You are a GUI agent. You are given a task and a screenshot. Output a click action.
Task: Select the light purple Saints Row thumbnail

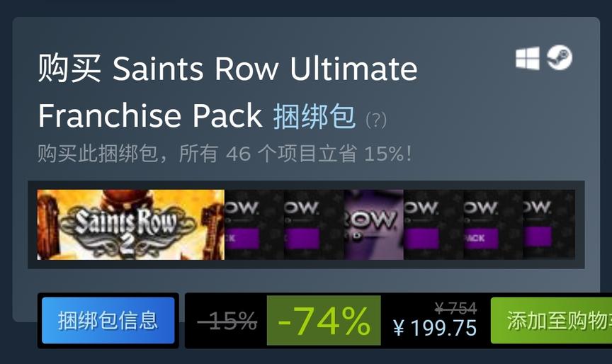(x=373, y=224)
